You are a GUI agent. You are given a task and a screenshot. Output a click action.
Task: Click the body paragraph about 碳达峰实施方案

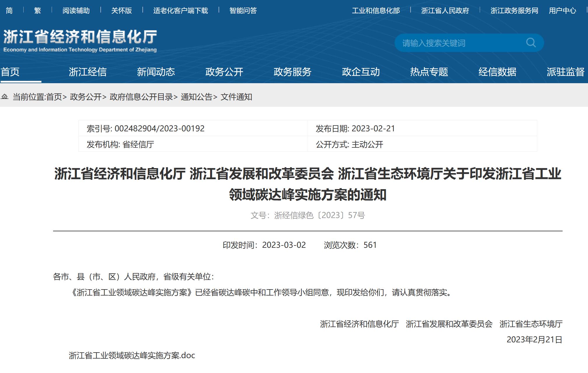click(x=261, y=292)
